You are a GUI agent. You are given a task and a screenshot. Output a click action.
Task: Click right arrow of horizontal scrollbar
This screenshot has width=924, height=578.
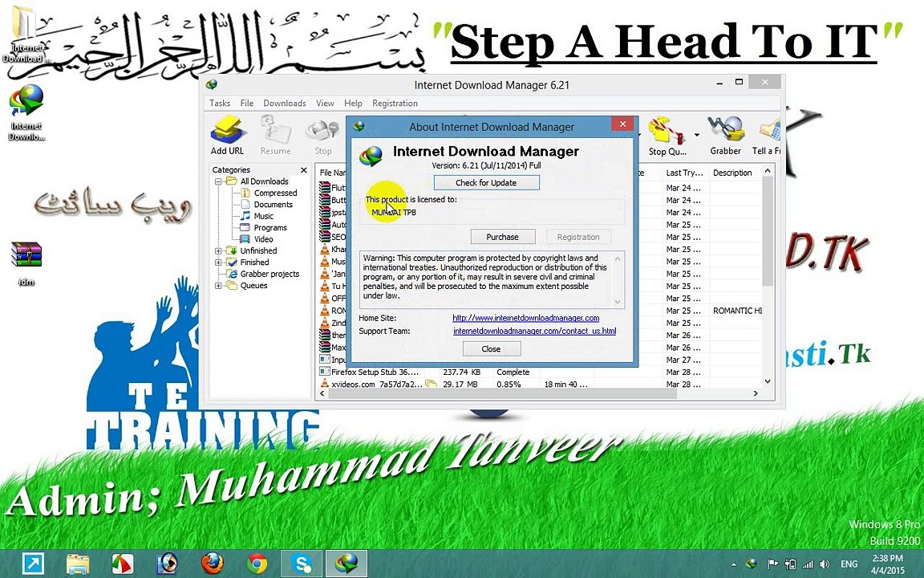(756, 393)
